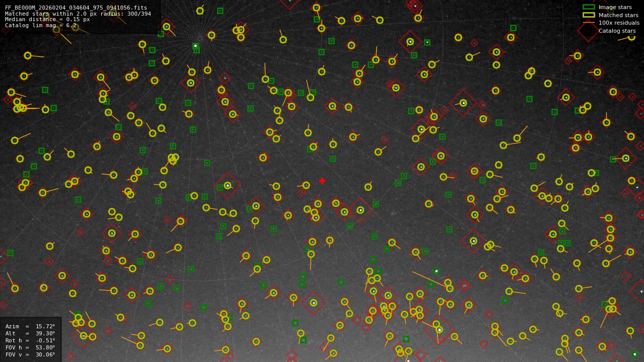Click the 'FOV v = 30.06°' readout

(x=30, y=354)
